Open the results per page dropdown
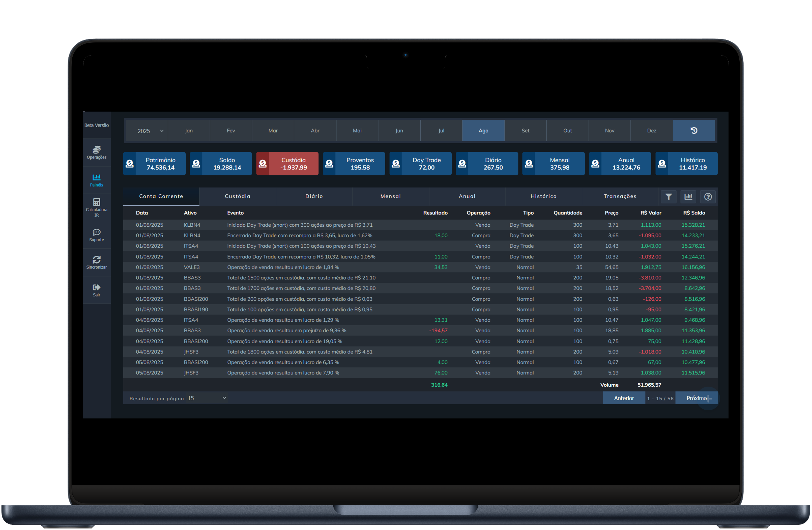This screenshot has height=530, width=812. [207, 398]
